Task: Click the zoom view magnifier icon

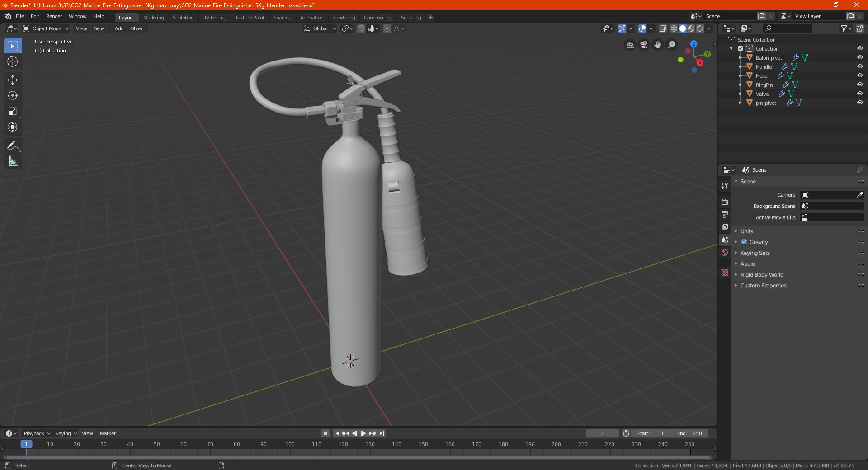Action: click(x=672, y=45)
